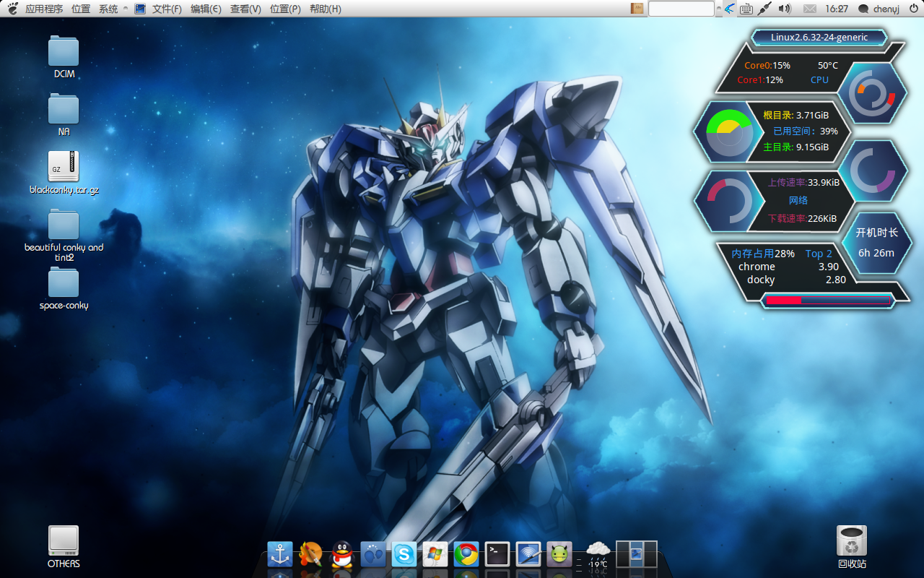Screen dimensions: 924x578
Task: Open the 文件(F) menu
Action: coord(167,9)
